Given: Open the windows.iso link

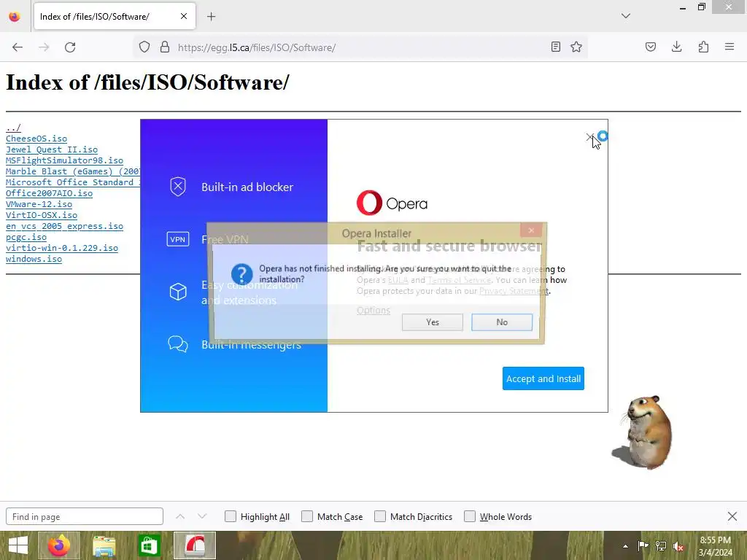Looking at the screenshot, I should click(34, 259).
